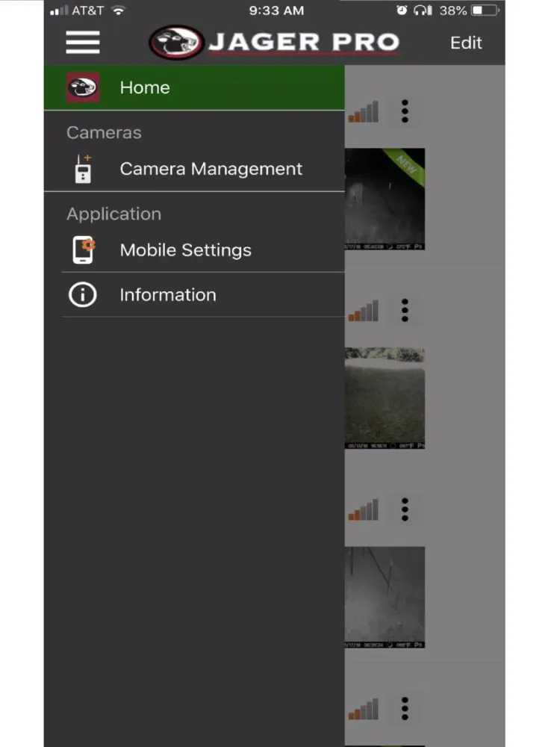
Task: Open three-dot menu for first camera
Action: tap(405, 111)
